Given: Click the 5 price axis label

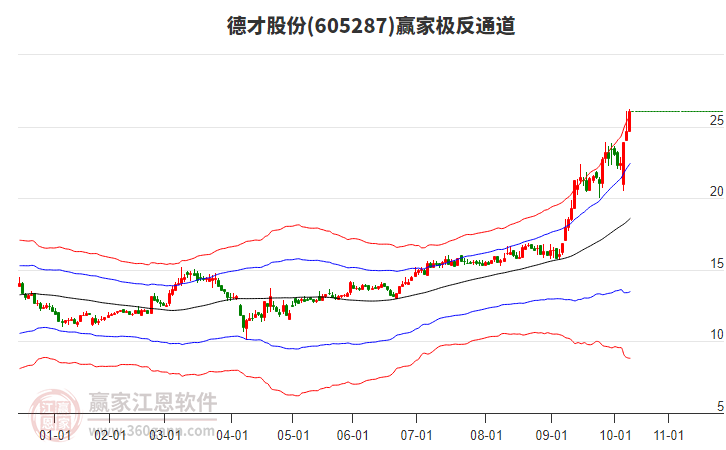Looking at the screenshot, I should [720, 406].
